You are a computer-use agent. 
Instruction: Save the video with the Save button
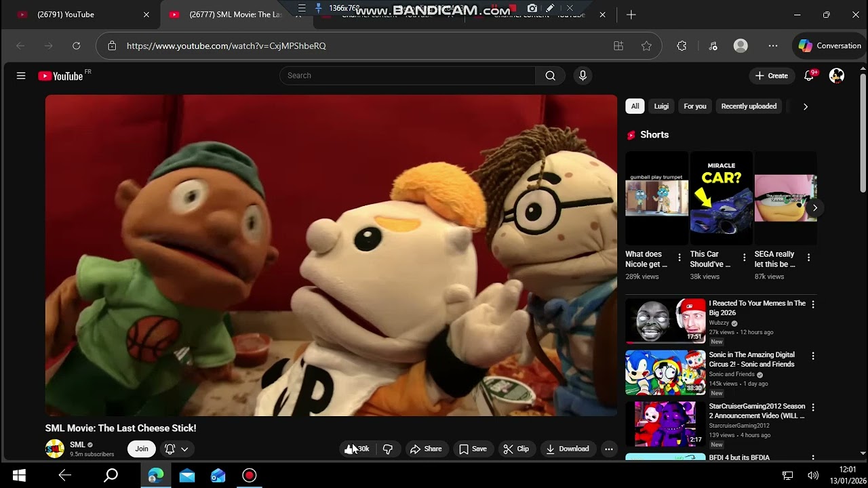[x=473, y=449]
